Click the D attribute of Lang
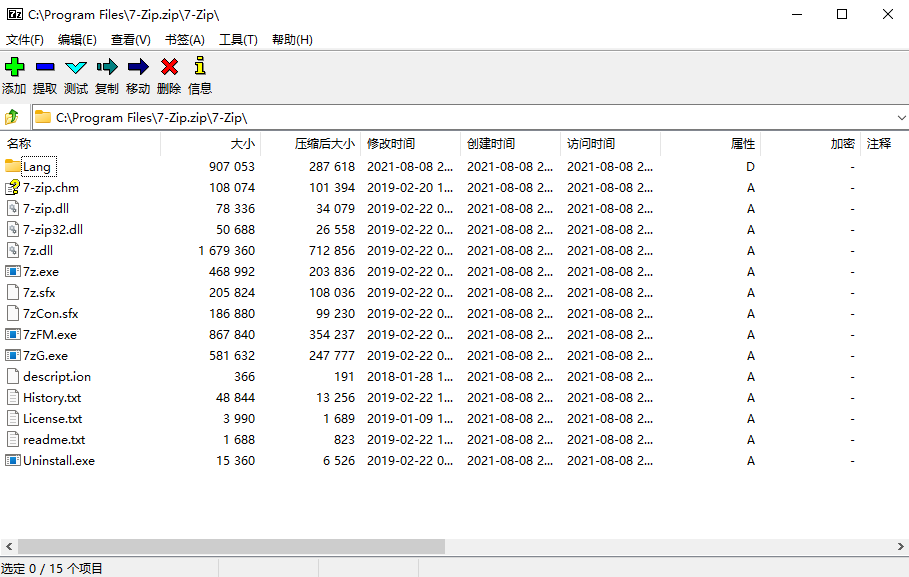The height and width of the screenshot is (577, 909). (x=750, y=166)
